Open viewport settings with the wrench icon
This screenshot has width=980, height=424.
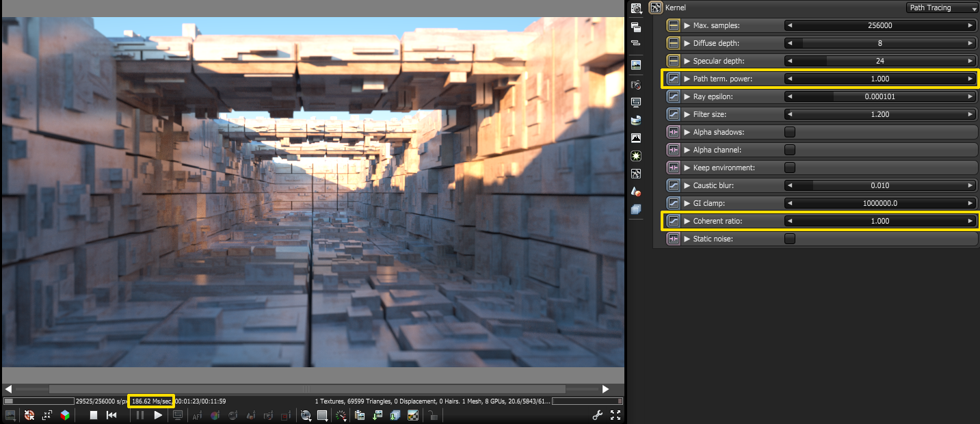click(597, 415)
